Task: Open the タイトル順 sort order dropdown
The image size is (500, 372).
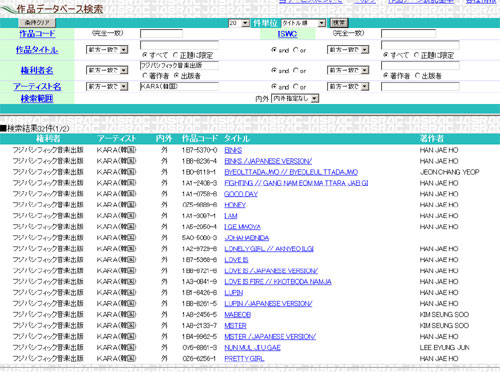Action: 303,23
